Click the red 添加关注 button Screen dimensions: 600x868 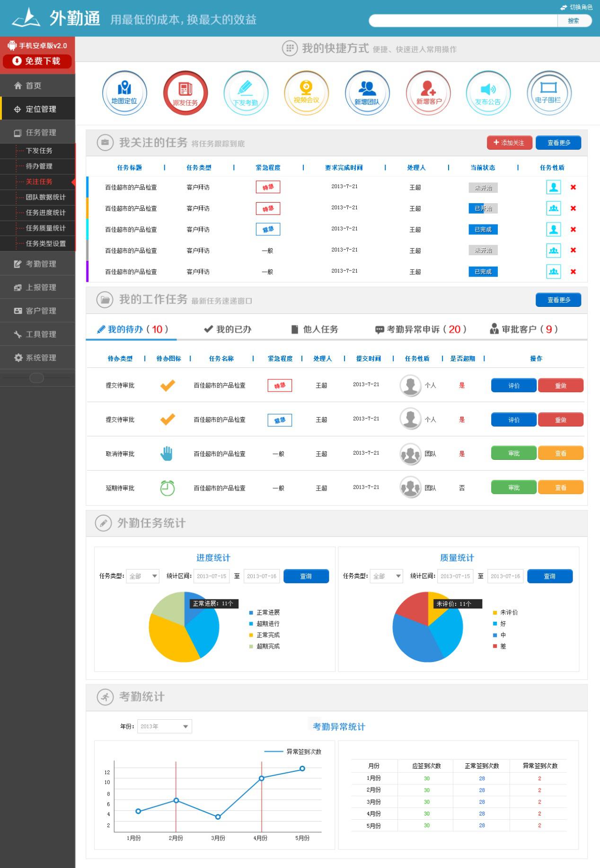(x=509, y=143)
